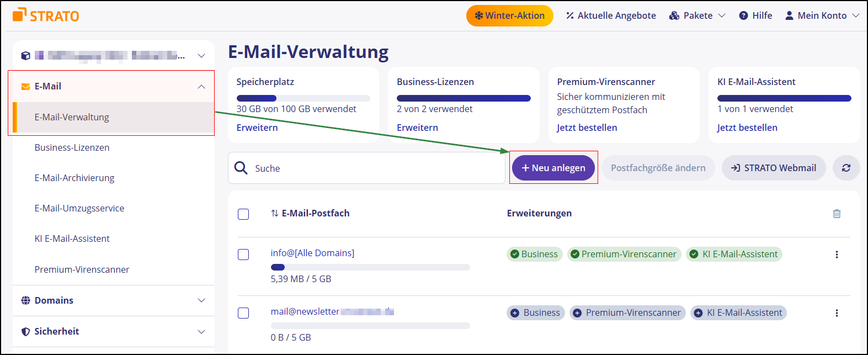The image size is (868, 355).
Task: Click the search magnifier icon
Action: tap(241, 168)
